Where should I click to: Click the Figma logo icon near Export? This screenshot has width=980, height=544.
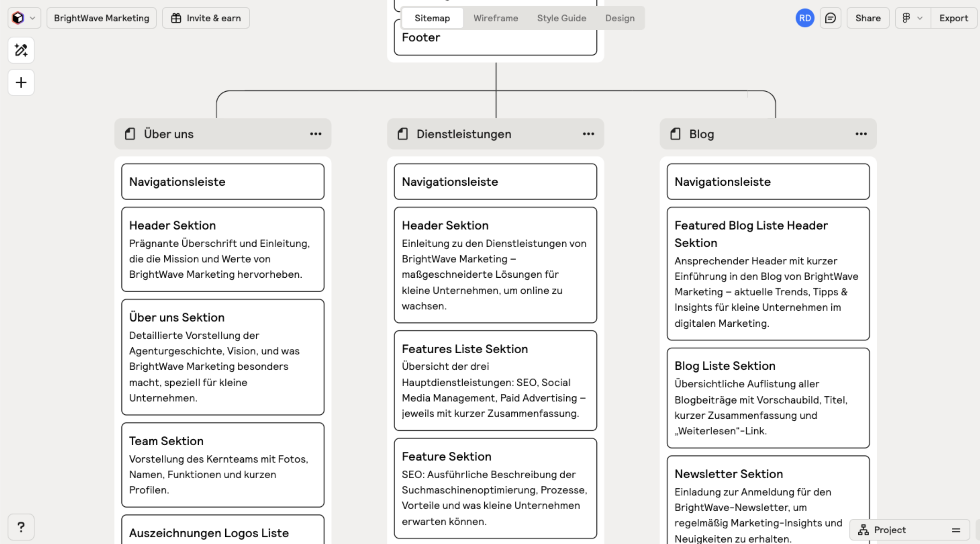[x=906, y=18]
